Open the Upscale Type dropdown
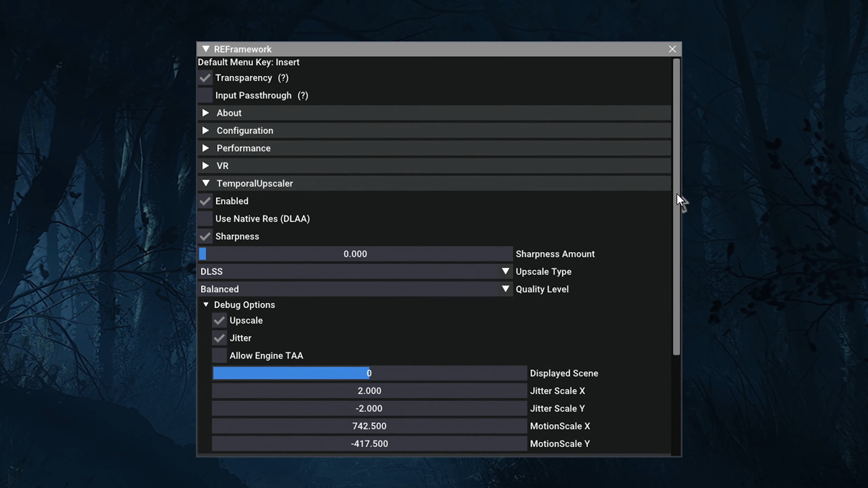 pos(356,272)
